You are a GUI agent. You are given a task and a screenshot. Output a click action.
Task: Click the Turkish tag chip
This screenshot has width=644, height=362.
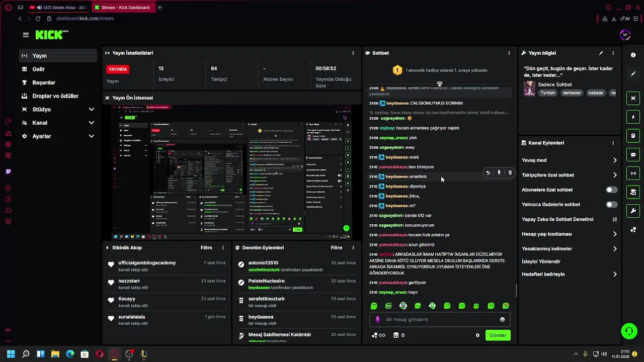pos(547,93)
